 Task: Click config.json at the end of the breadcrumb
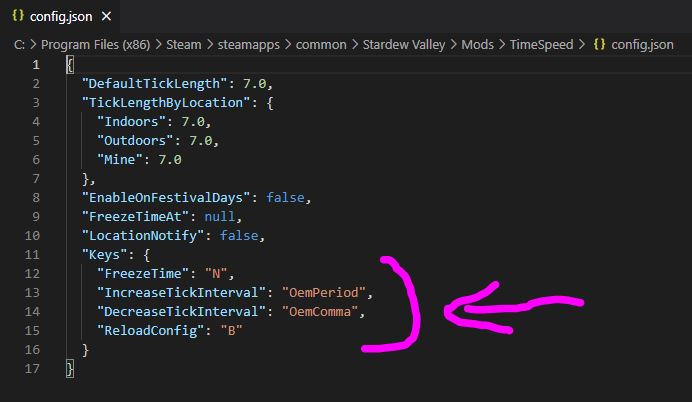[x=646, y=45]
